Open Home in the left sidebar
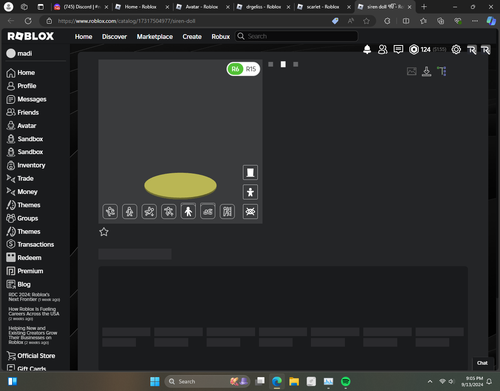Image resolution: width=500 pixels, height=391 pixels. [x=21, y=73]
